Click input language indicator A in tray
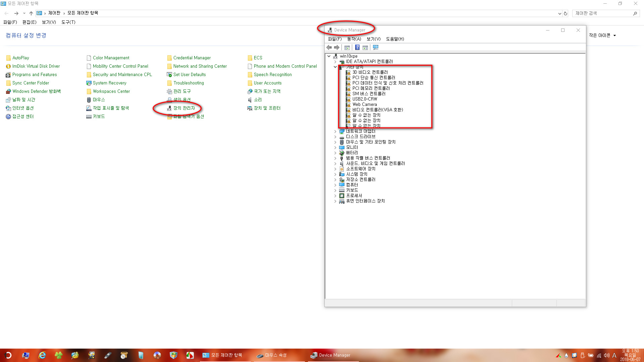Screen dimensions: 644x362 point(614,356)
